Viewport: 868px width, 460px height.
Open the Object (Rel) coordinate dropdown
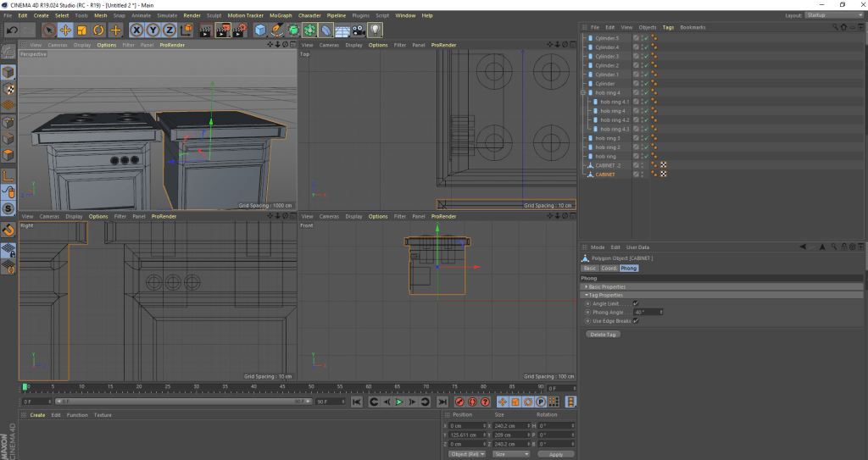(466, 454)
